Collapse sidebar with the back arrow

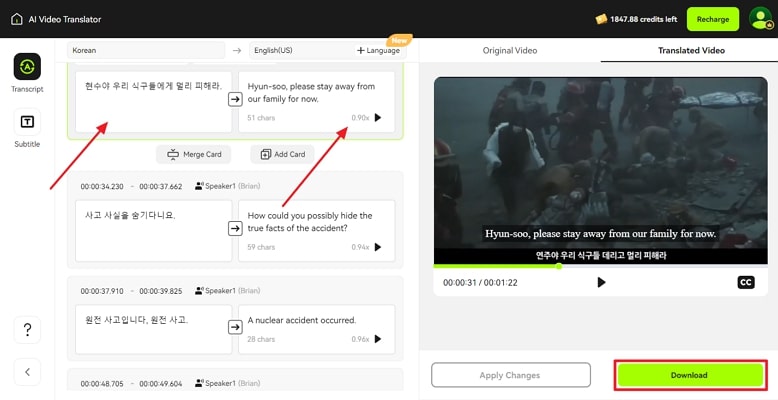(x=27, y=372)
